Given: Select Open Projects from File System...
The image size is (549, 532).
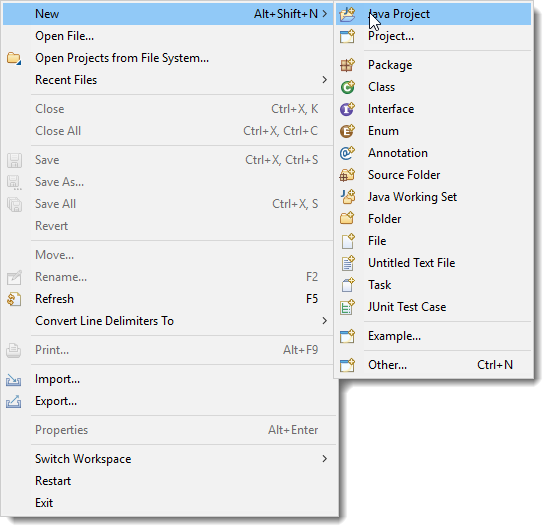Looking at the screenshot, I should (168, 58).
